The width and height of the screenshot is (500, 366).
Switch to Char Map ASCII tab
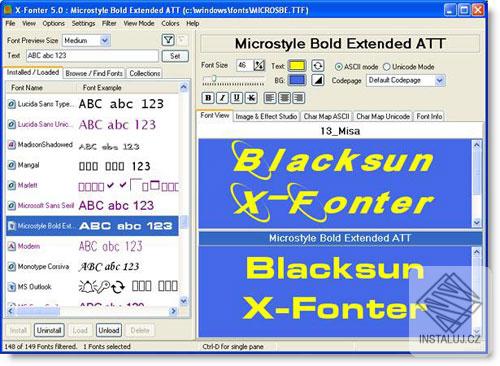click(x=326, y=116)
